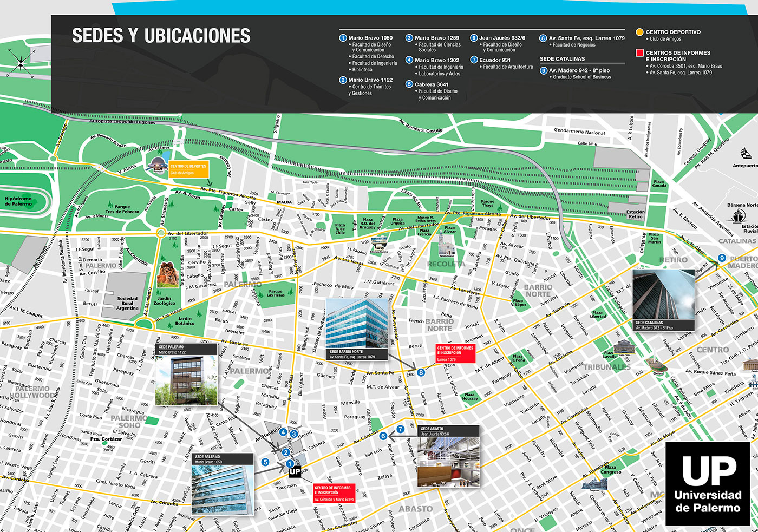Click the compass rose icon
758x532 pixels.
21,64
